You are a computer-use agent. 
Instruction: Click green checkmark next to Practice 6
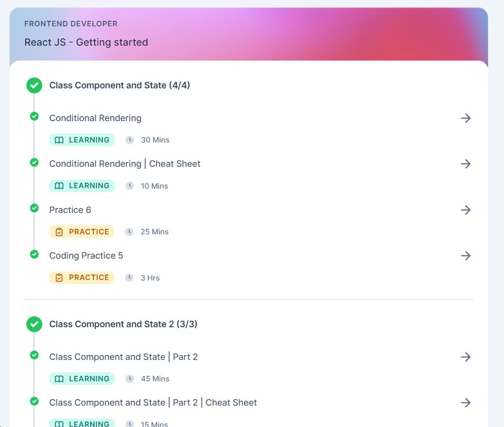(x=34, y=208)
